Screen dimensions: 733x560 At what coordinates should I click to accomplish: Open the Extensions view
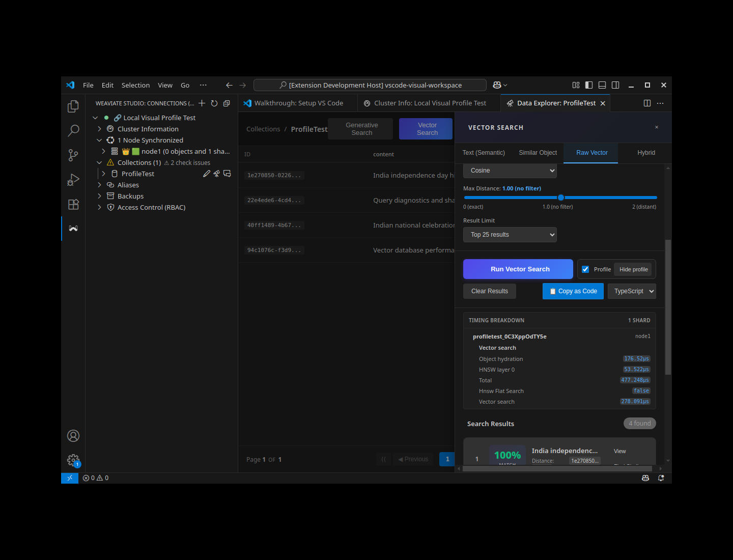click(73, 204)
